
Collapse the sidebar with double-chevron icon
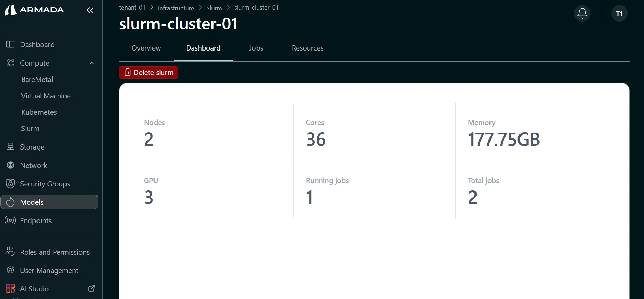click(90, 10)
